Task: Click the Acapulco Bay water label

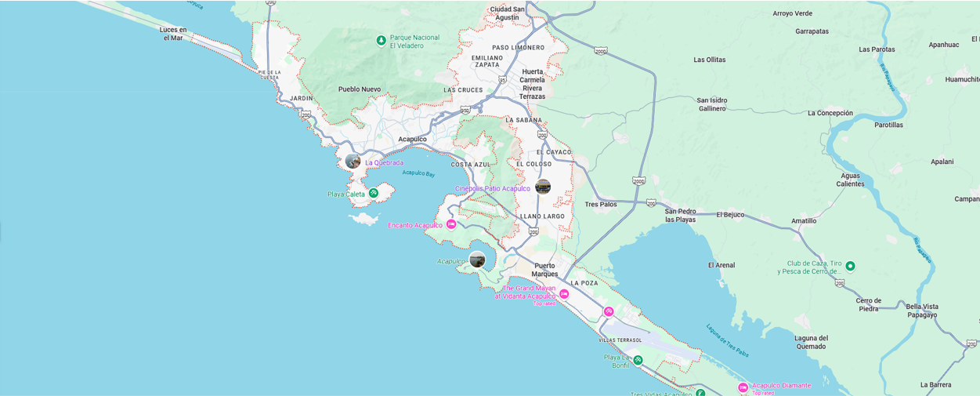Action: point(418,173)
